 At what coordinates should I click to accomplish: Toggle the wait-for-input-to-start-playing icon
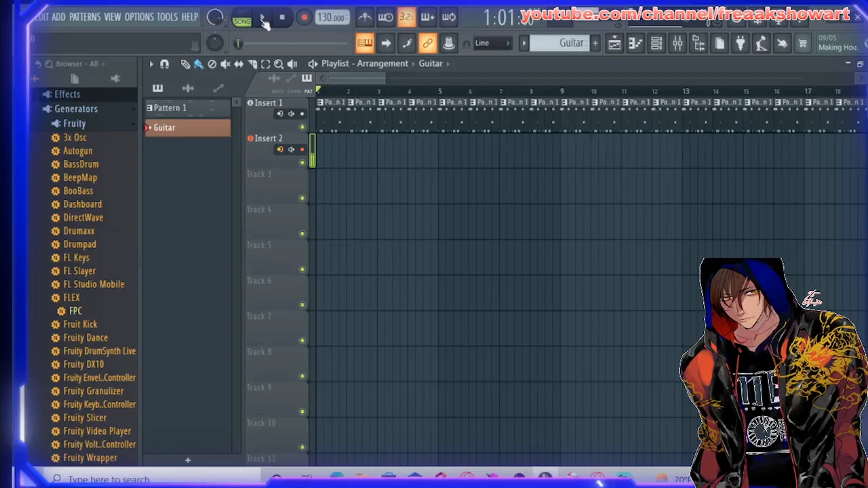click(x=385, y=17)
